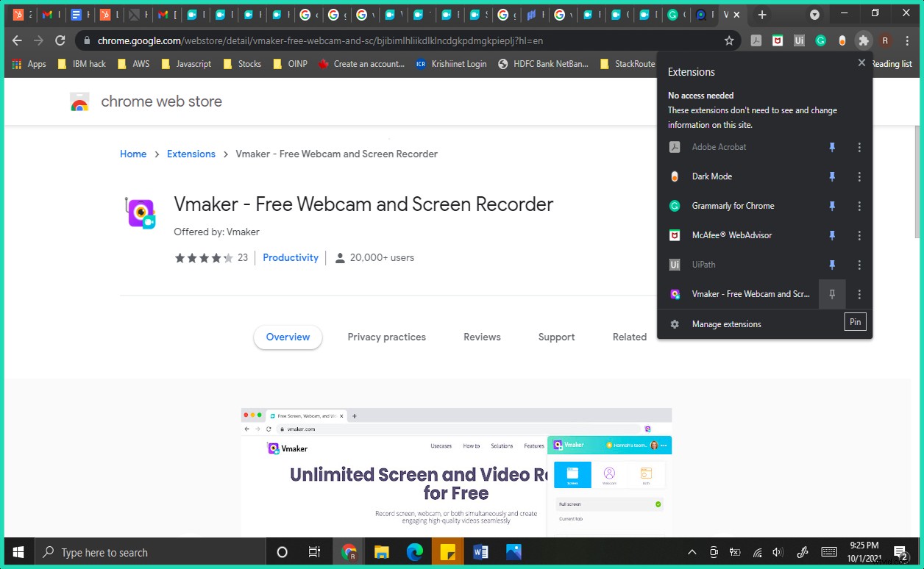Pin the Vmaker extension to the toolbar
Screen dimensions: 924x569
831,294
